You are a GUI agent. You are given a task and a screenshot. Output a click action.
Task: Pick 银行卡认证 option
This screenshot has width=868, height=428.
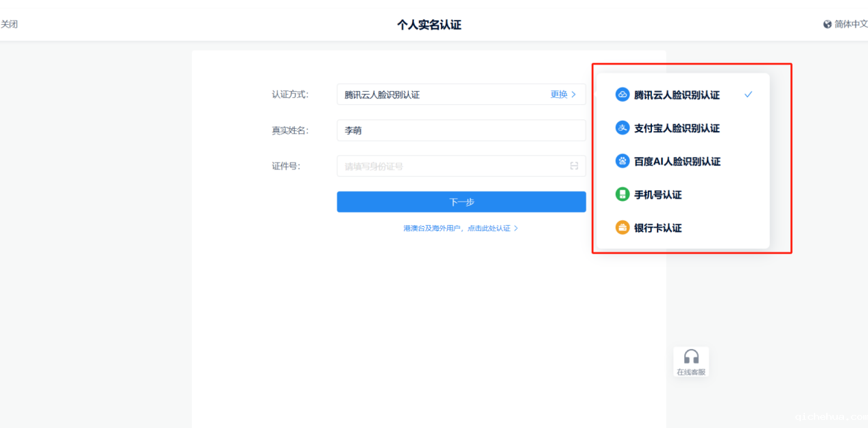click(683, 228)
